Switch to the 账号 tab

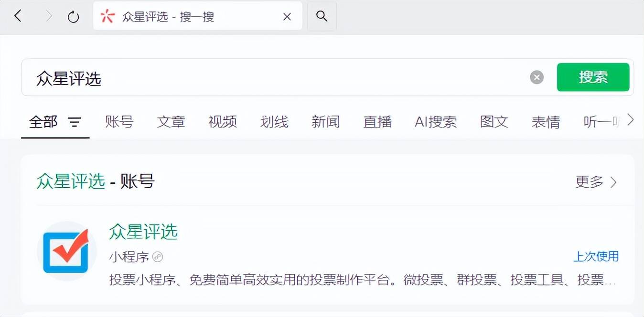point(119,122)
